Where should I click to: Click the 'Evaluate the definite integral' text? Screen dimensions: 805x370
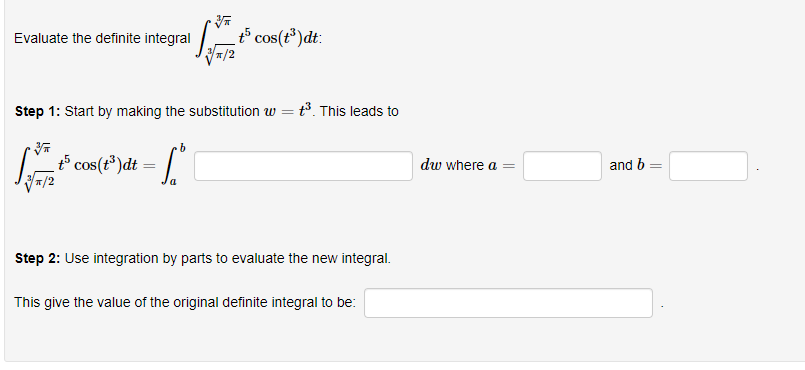click(x=102, y=38)
